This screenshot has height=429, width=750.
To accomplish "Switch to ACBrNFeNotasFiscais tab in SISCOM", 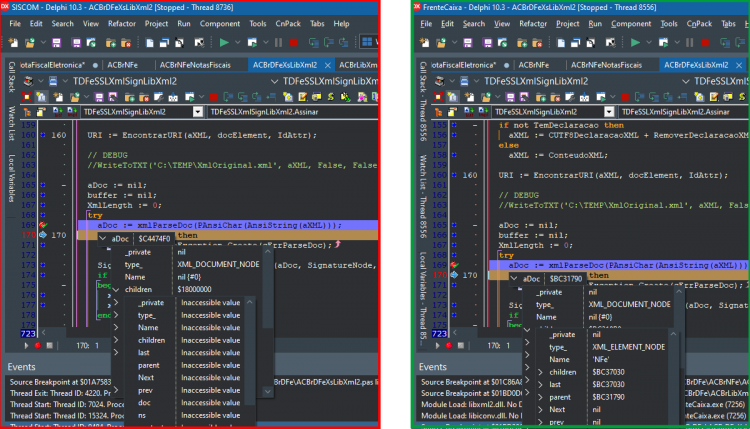I will coord(195,65).
